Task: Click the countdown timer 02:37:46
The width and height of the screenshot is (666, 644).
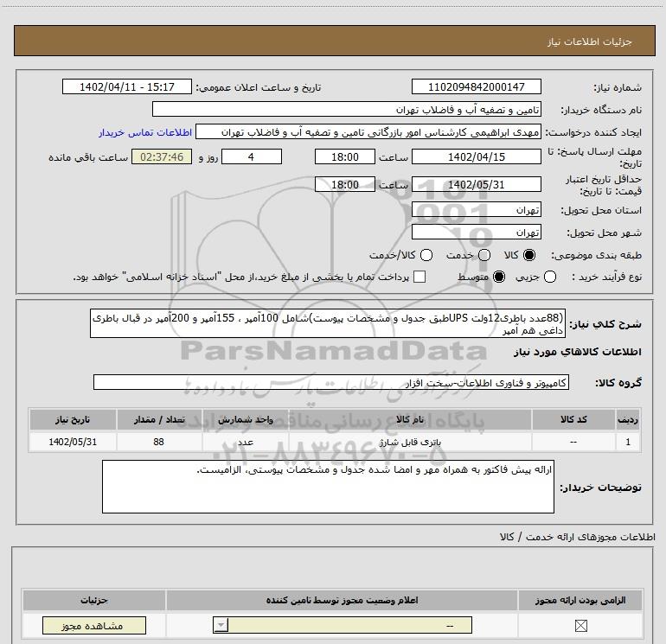Action: coord(162,156)
